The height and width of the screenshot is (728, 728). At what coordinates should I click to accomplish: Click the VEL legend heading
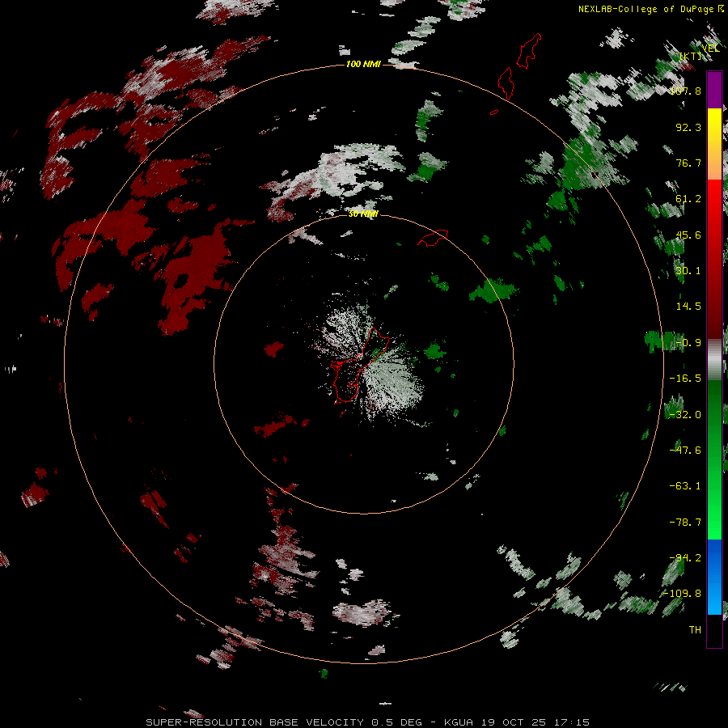point(710,48)
